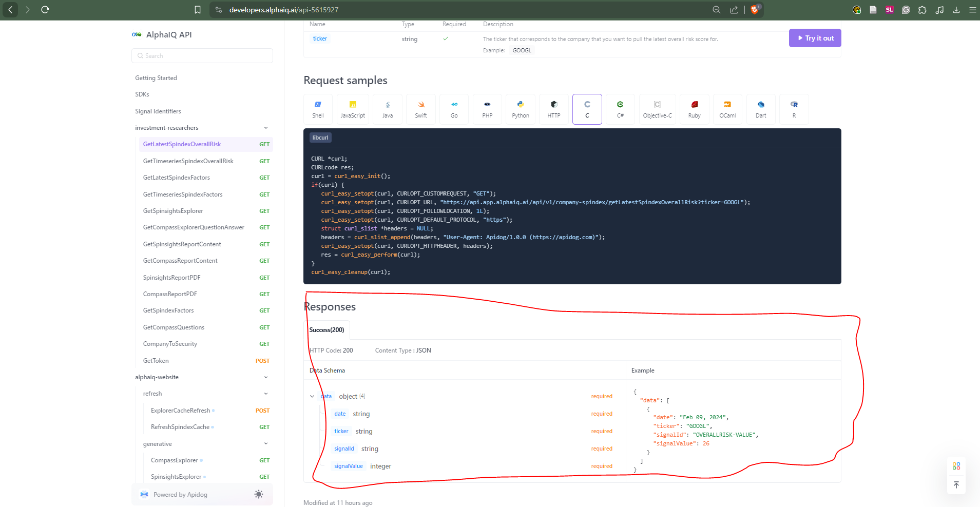This screenshot has height=507, width=980.
Task: Select the Ruby code sample icon
Action: [x=694, y=109]
